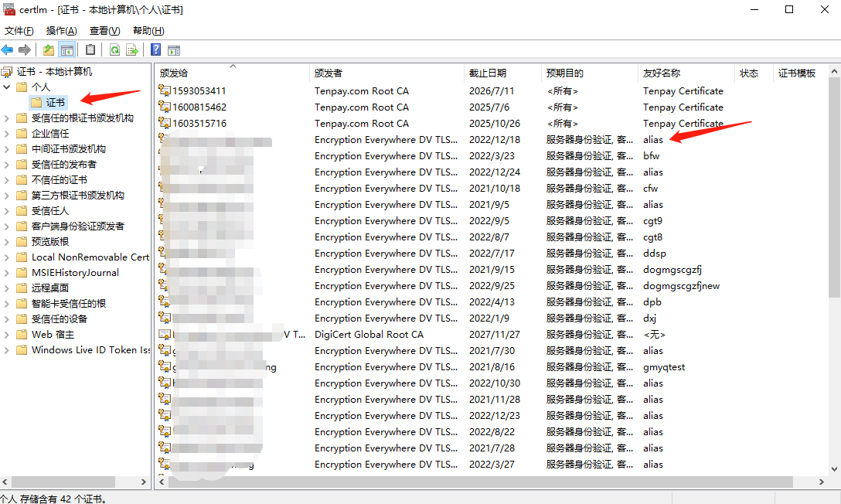Click the certificate list horizontal scrollbar thumb
The width and height of the screenshot is (841, 504).
(481, 482)
